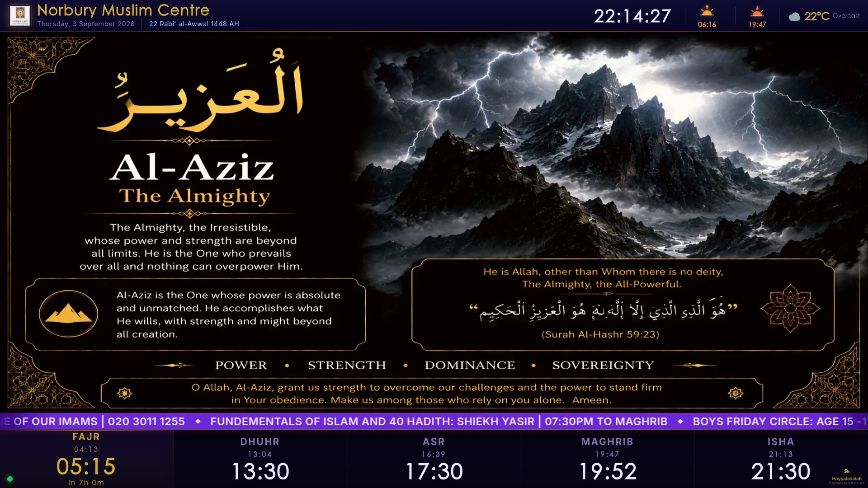This screenshot has width=868, height=488.
Task: Click the star ornament left of the dua
Action: 125,393
